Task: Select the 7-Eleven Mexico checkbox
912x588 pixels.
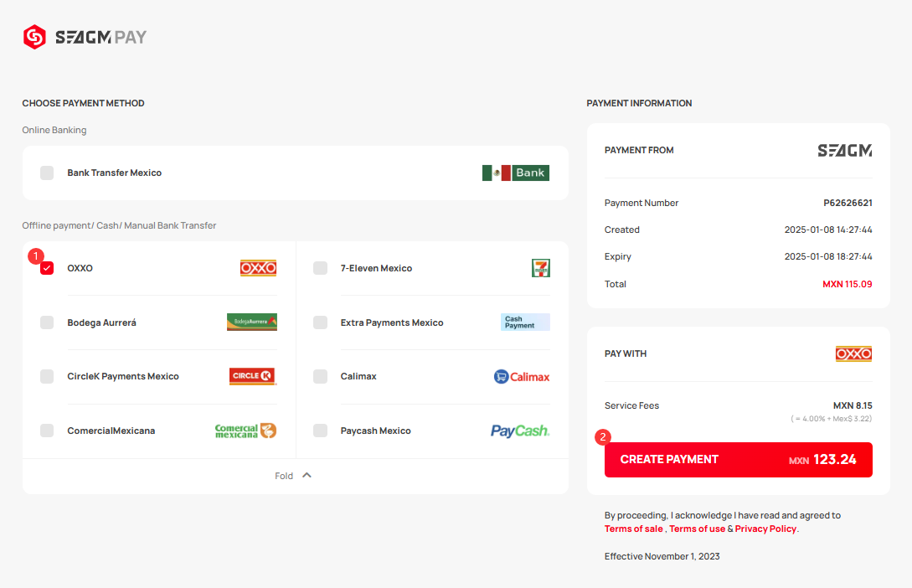Action: point(321,268)
